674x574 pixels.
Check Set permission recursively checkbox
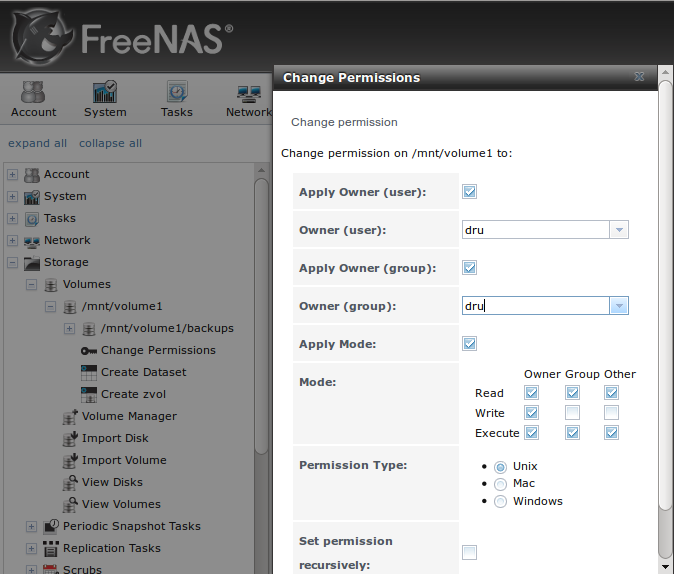(x=469, y=553)
